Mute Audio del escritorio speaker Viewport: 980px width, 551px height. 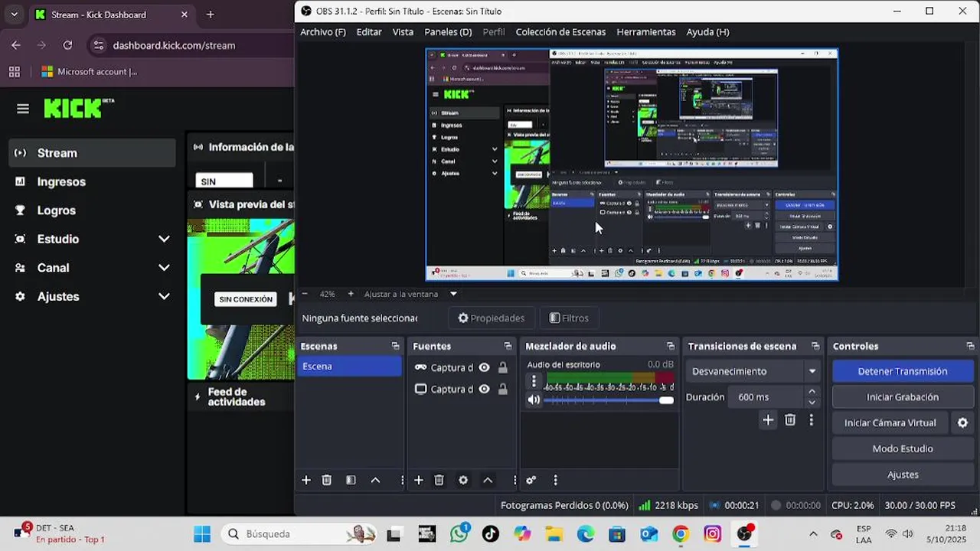pyautogui.click(x=534, y=399)
